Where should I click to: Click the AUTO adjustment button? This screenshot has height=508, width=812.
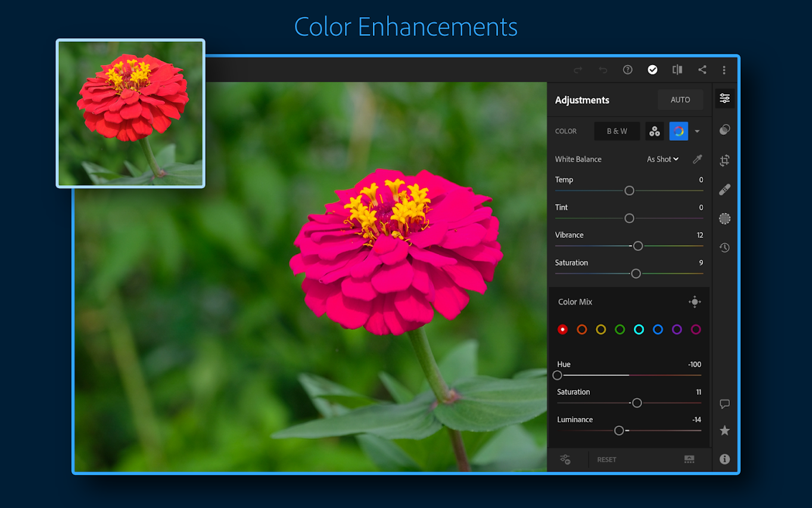coord(680,100)
